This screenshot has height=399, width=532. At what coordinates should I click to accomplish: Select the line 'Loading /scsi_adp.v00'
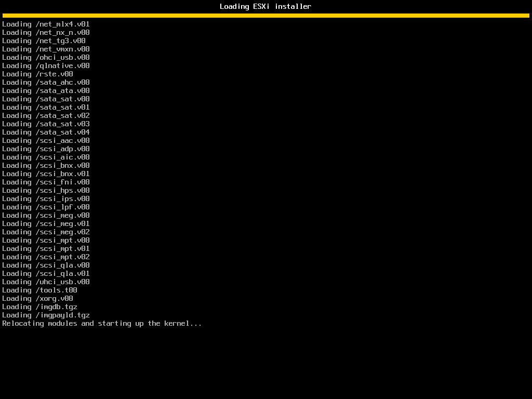(x=46, y=149)
